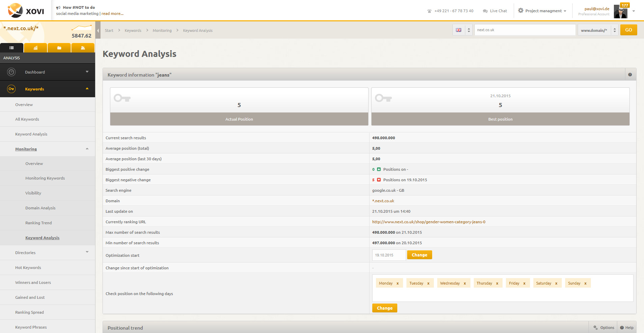Viewport: 644px width, 333px height.
Task: Click Options gears icon in Positional trend
Action: (596, 328)
